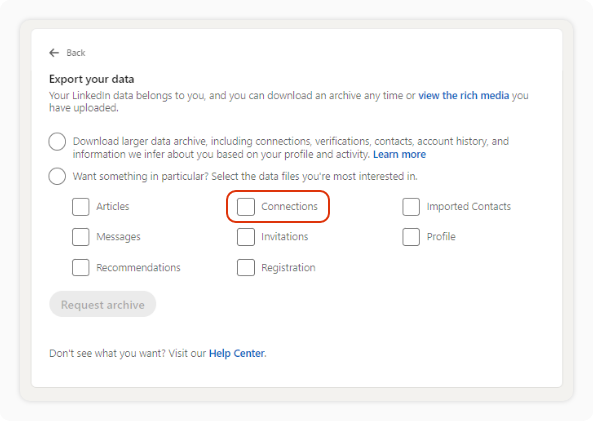Click the Recommendations label text
Screen dimensions: 593x421
pyautogui.click(x=138, y=267)
